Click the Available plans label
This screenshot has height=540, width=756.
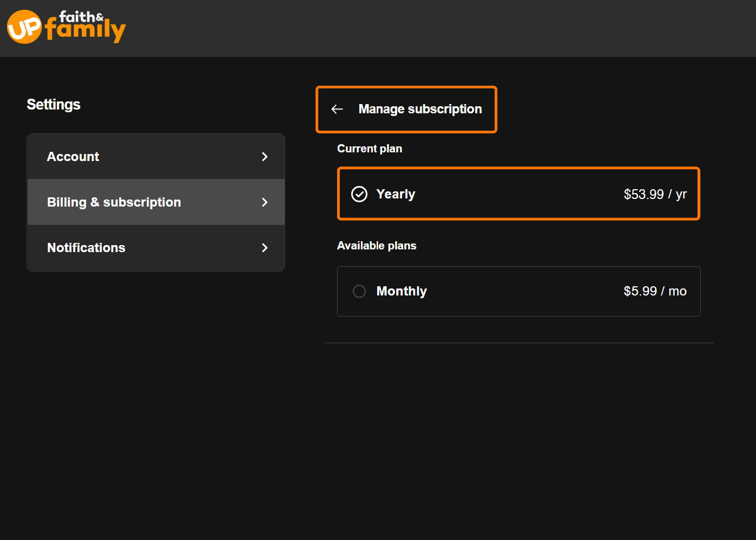click(x=377, y=246)
